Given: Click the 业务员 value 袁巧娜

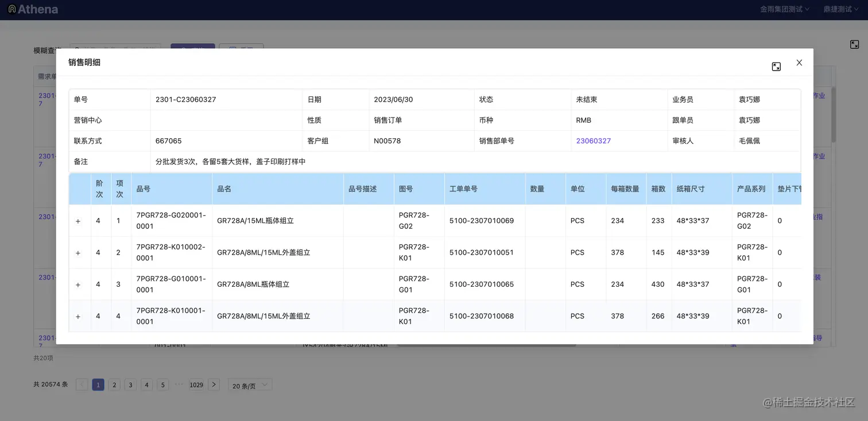Looking at the screenshot, I should point(749,99).
